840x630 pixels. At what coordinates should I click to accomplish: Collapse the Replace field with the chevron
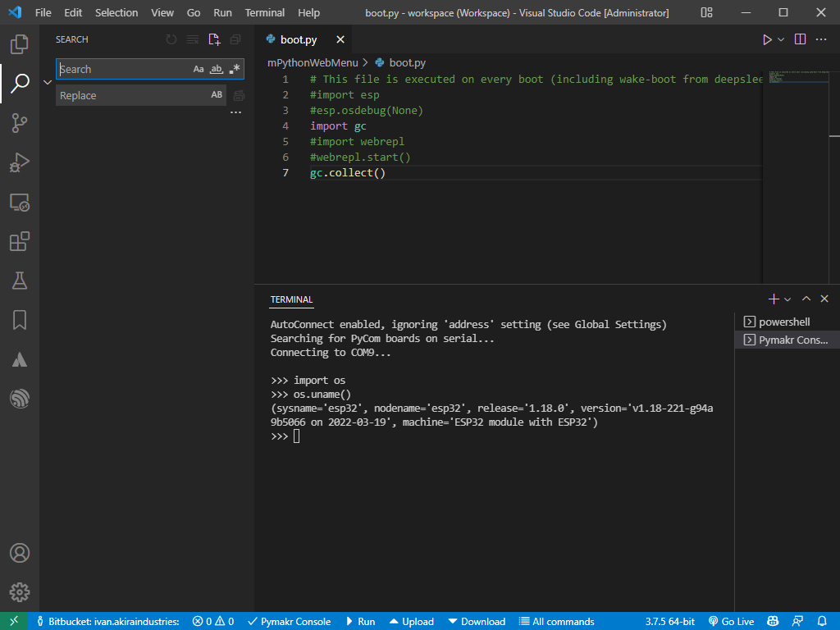48,82
